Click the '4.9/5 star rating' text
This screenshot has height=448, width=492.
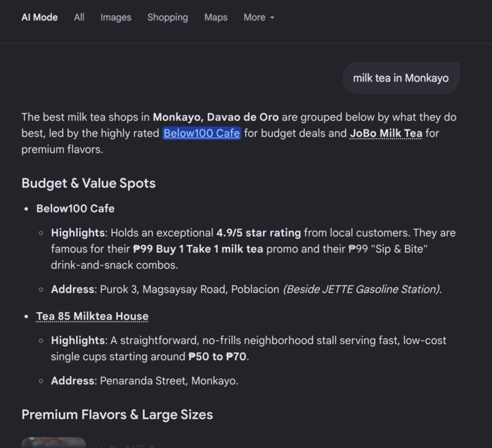click(259, 233)
